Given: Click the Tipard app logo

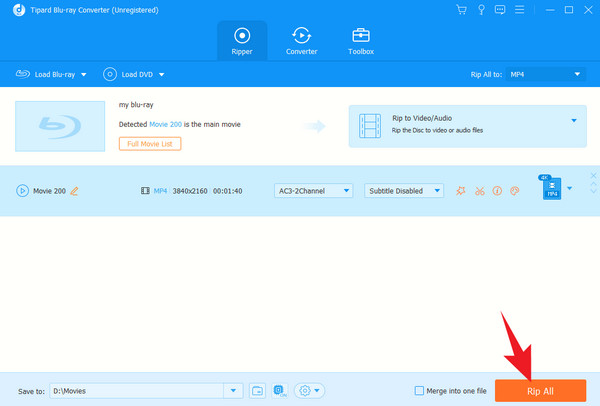Looking at the screenshot, I should [19, 10].
